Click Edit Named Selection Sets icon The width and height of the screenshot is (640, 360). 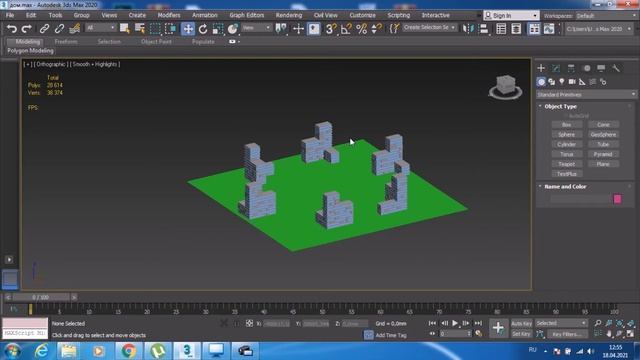[394, 29]
